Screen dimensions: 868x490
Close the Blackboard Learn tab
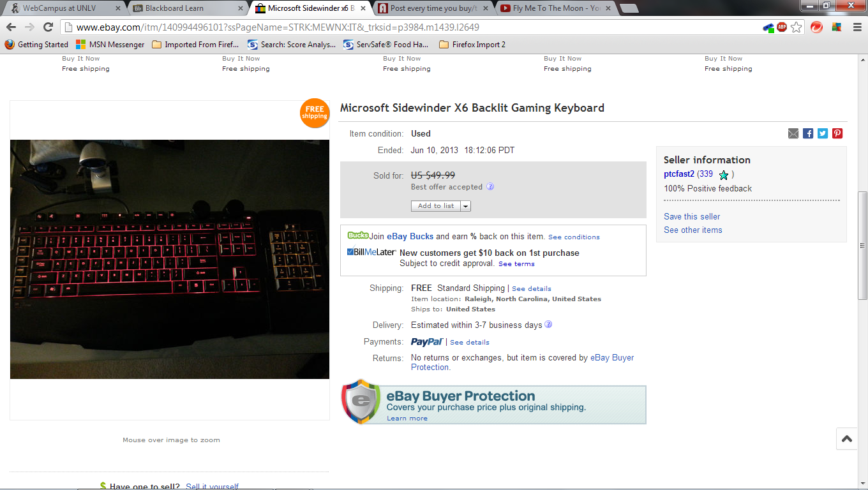pos(241,8)
